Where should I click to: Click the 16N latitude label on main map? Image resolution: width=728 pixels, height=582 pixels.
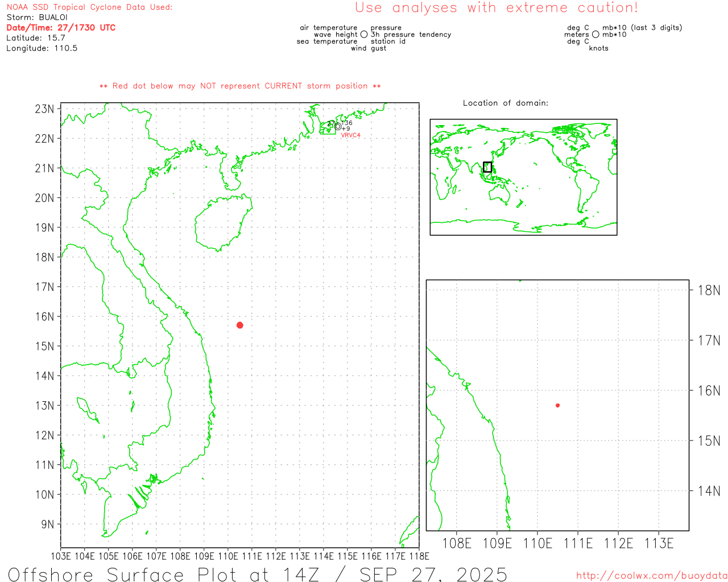(x=45, y=317)
